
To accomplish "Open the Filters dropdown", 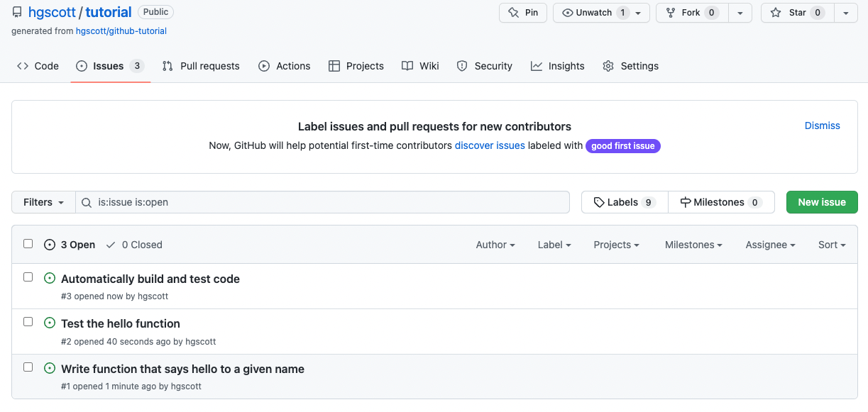I will tap(43, 202).
